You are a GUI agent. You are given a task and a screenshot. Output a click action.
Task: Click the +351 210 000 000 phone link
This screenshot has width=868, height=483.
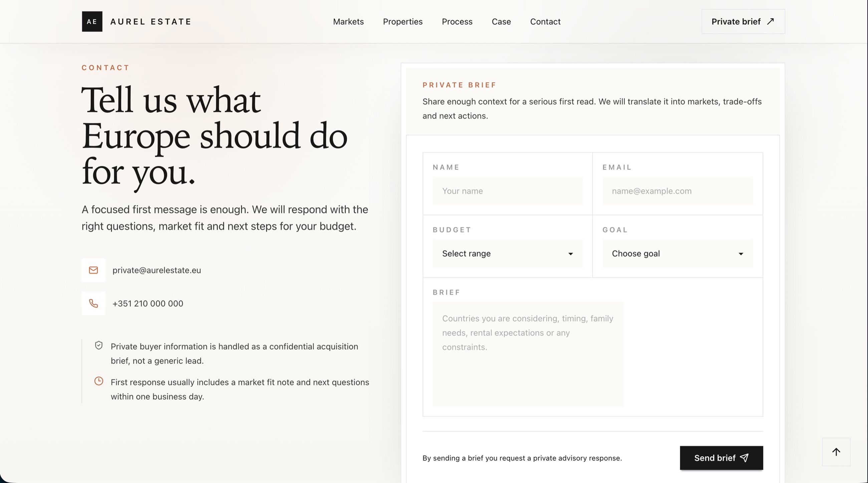click(x=148, y=303)
